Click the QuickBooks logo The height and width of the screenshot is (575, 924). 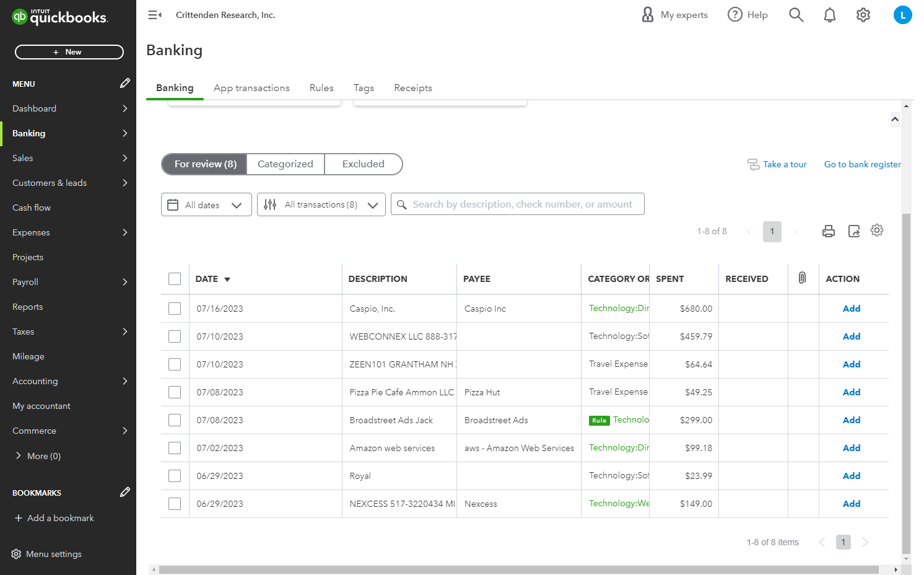click(60, 17)
